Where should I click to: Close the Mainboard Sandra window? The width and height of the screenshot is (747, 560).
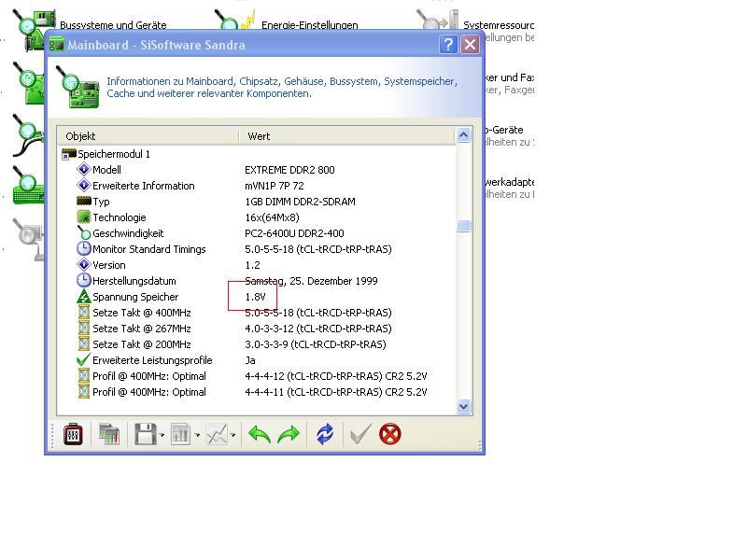(x=471, y=45)
